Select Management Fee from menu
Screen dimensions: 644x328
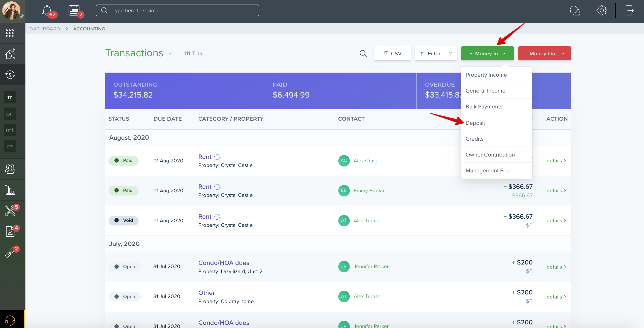487,171
